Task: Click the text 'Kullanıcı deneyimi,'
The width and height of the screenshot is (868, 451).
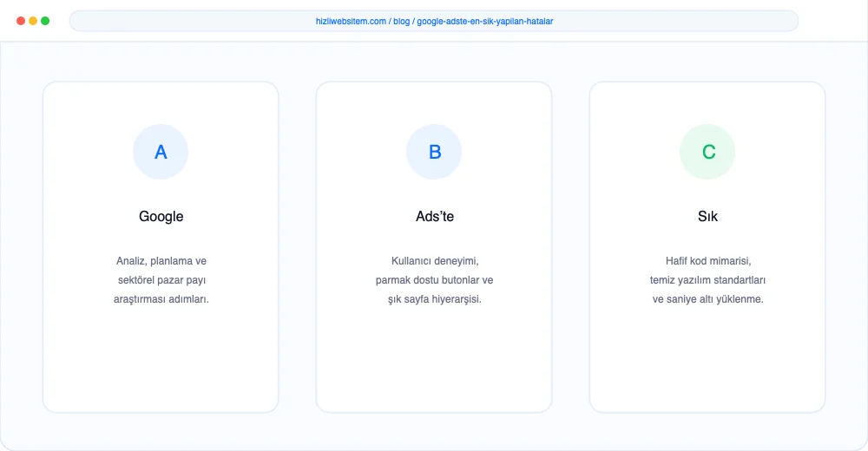Action: 435,261
